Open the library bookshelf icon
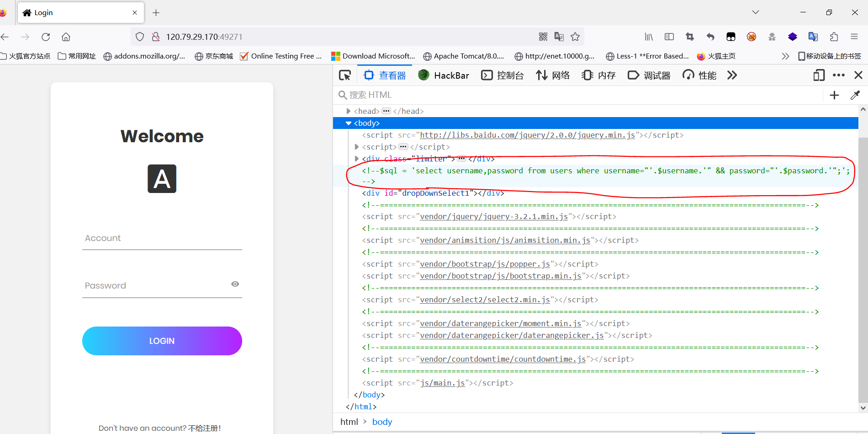The height and width of the screenshot is (434, 868). click(x=649, y=37)
